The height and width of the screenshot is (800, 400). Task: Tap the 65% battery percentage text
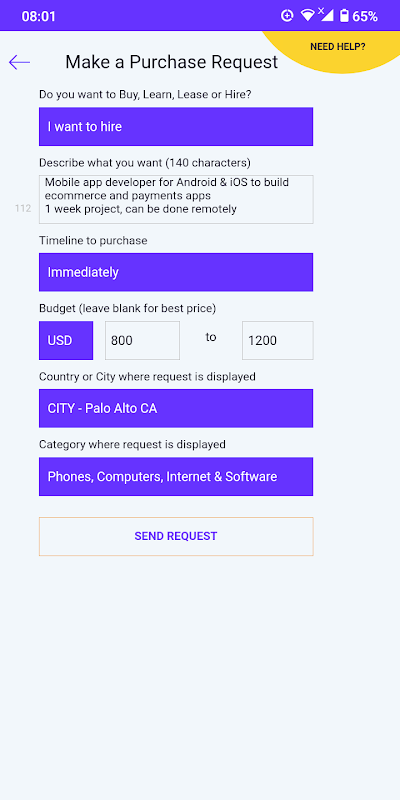(365, 16)
